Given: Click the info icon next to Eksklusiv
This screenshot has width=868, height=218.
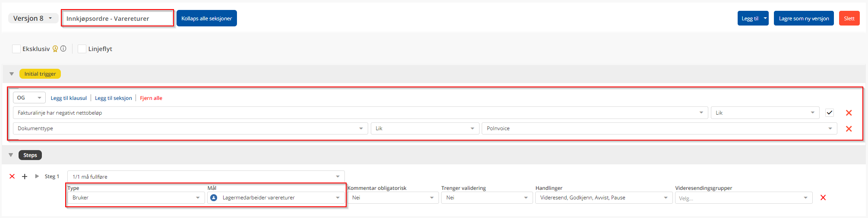Looking at the screenshot, I should pos(63,49).
